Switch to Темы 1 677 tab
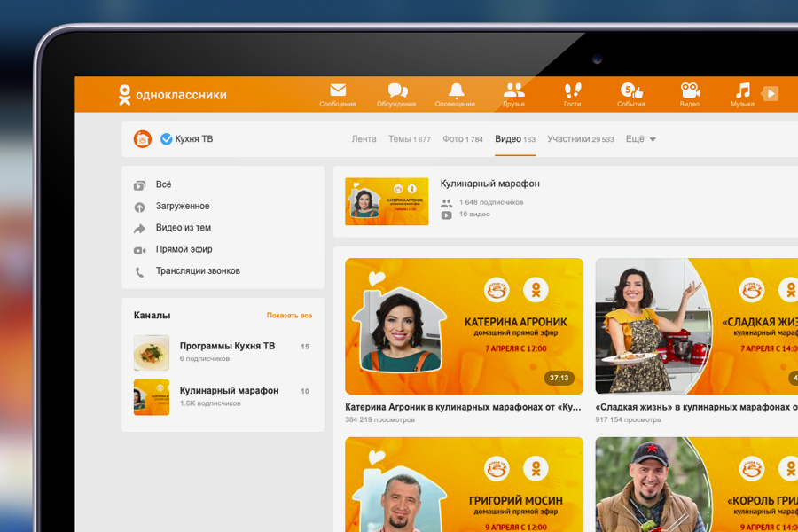The image size is (798, 532). pyautogui.click(x=409, y=139)
